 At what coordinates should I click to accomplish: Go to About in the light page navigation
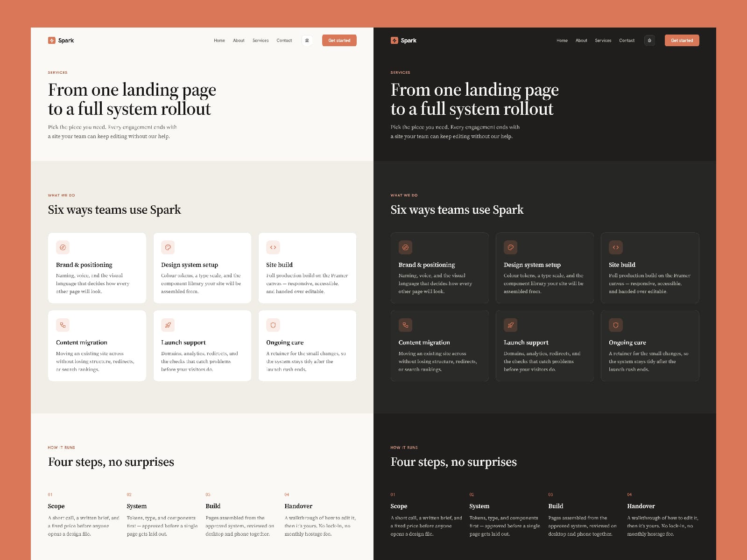coord(239,41)
